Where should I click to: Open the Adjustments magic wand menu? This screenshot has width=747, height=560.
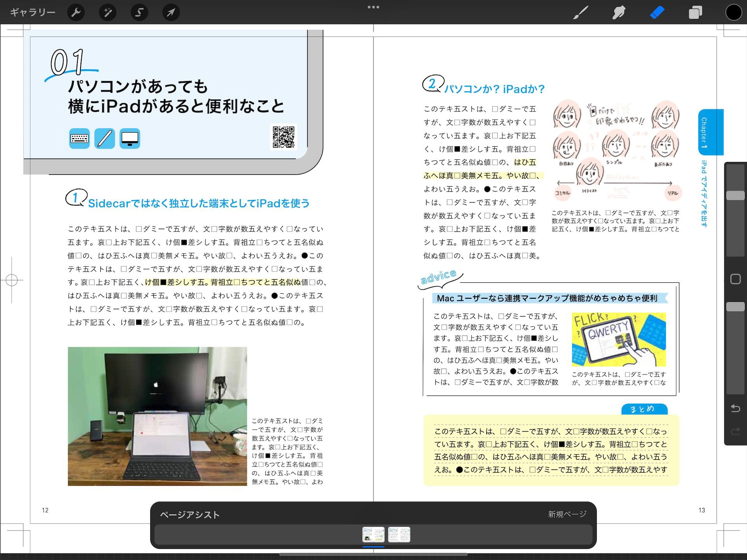pyautogui.click(x=108, y=12)
